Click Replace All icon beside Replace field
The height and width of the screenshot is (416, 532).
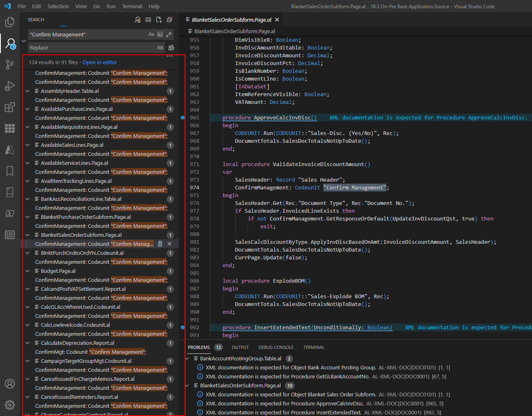pyautogui.click(x=171, y=48)
